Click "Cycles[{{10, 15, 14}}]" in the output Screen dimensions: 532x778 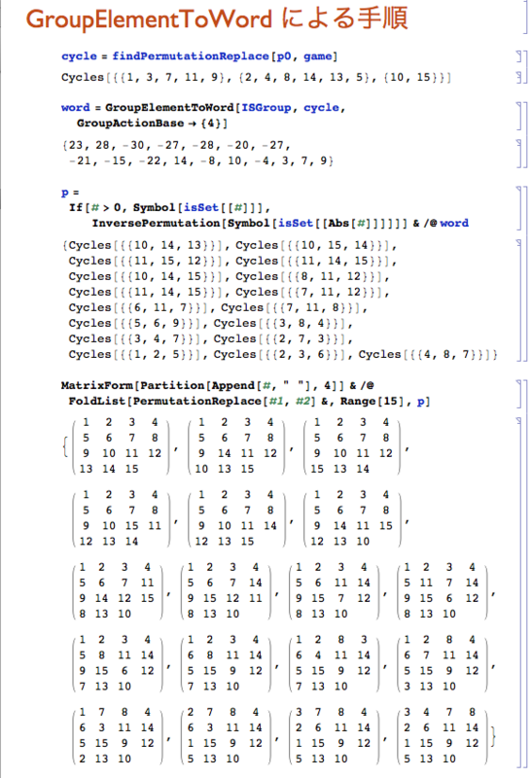click(x=312, y=245)
